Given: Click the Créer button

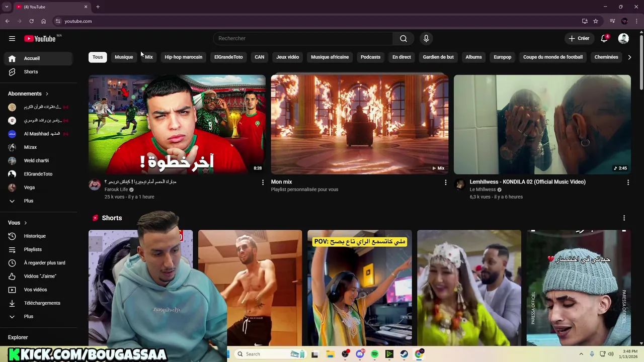Looking at the screenshot, I should coord(579,39).
